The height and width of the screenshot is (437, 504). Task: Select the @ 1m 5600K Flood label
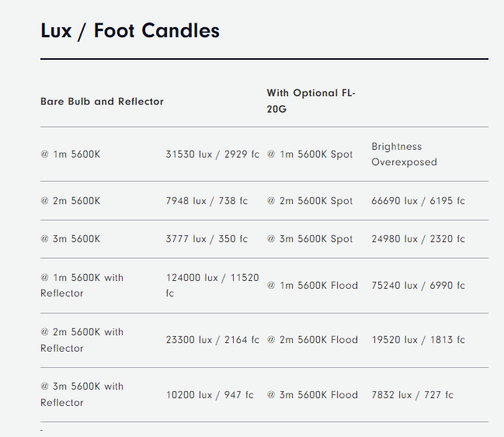pyautogui.click(x=312, y=286)
